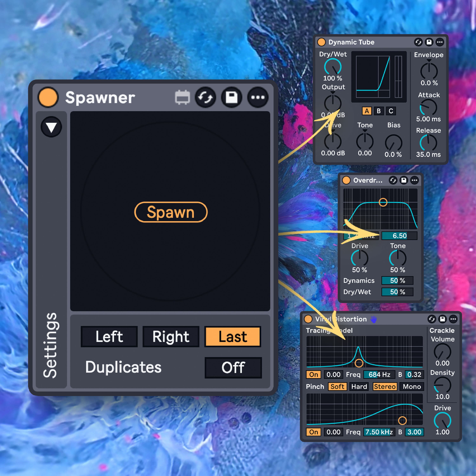Click the Overdrive hot-swap icon
Viewport: 476px width, 476px height.
[x=393, y=180]
